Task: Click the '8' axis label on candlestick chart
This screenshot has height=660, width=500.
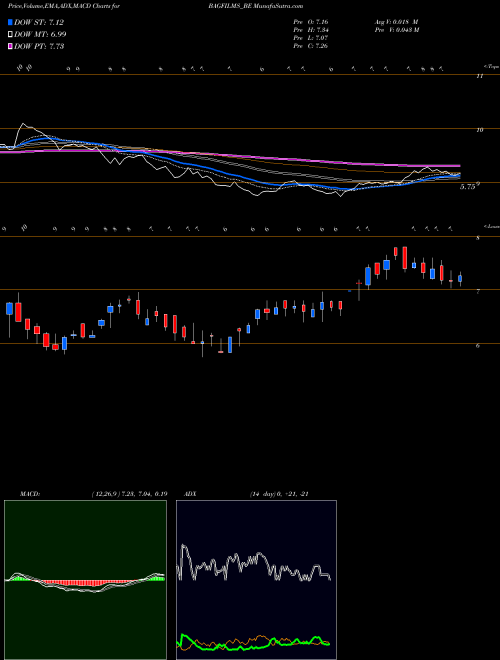Action: click(478, 238)
